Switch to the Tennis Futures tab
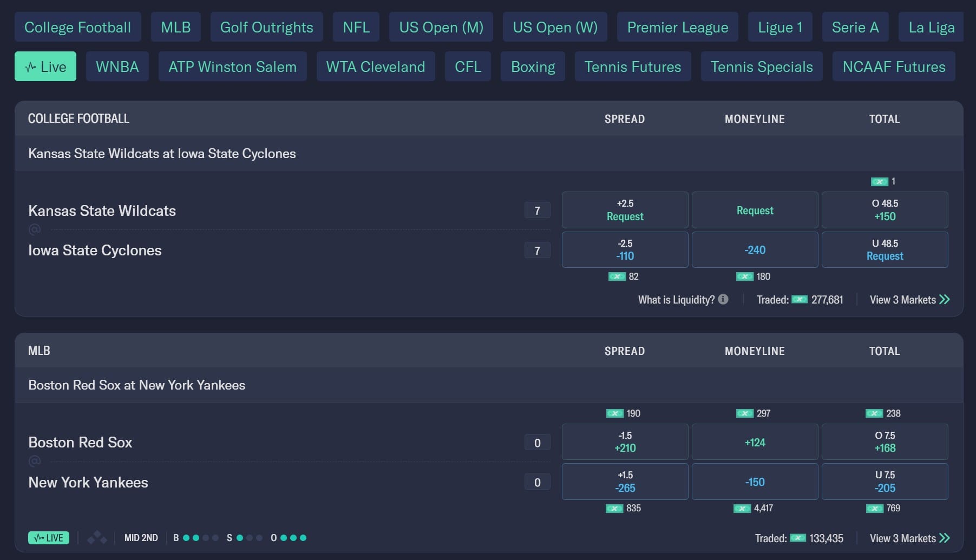Screen dimensions: 976x560 (633, 67)
